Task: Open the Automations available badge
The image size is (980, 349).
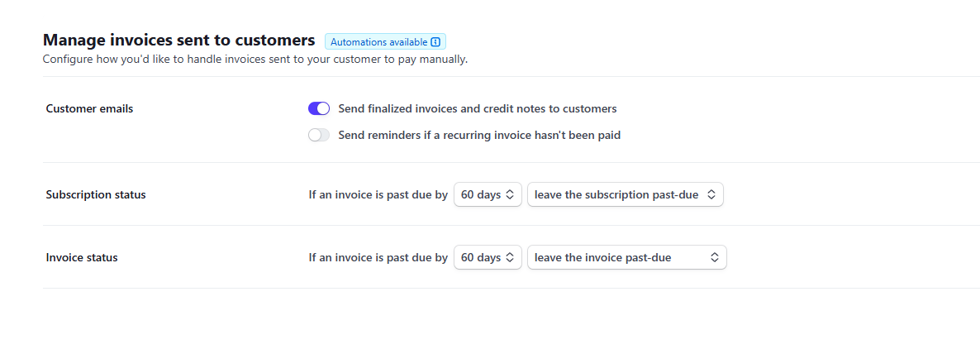Action: click(379, 42)
